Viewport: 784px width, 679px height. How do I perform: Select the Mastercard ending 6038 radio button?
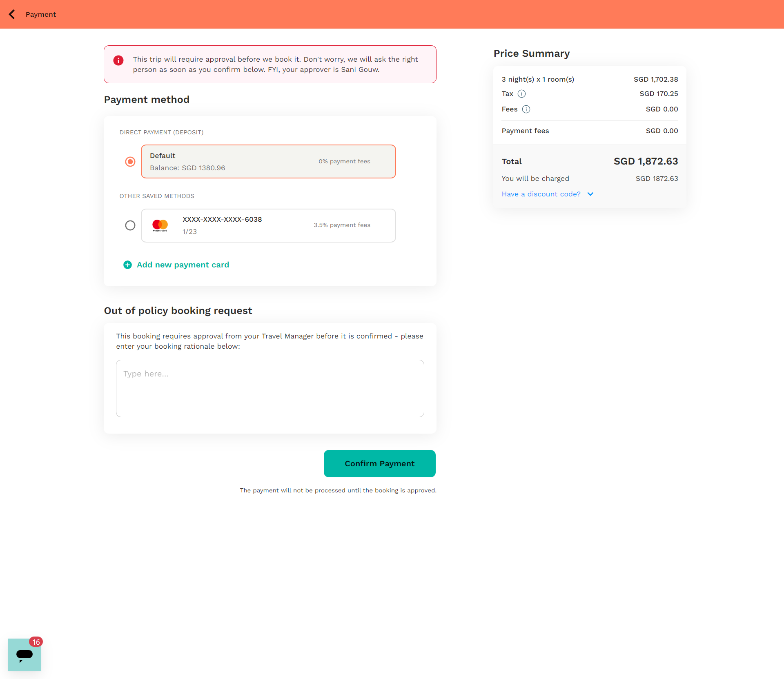[x=130, y=225]
